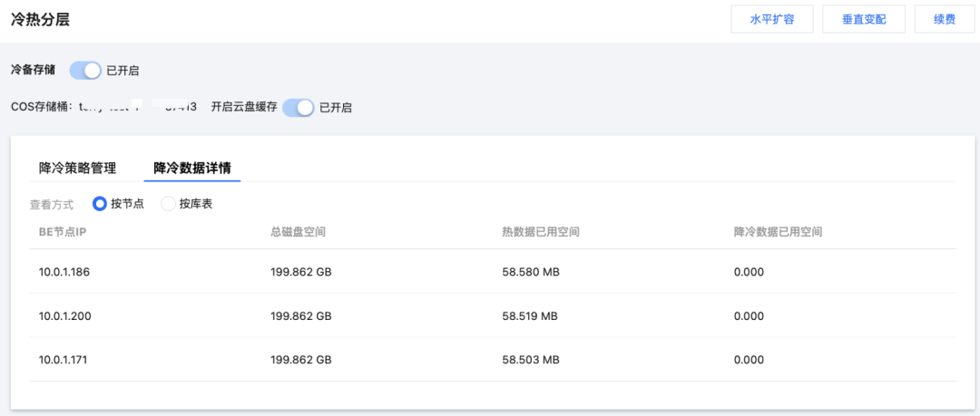Select node IP 10.0.1.200
This screenshot has height=416, width=980.
point(65,316)
